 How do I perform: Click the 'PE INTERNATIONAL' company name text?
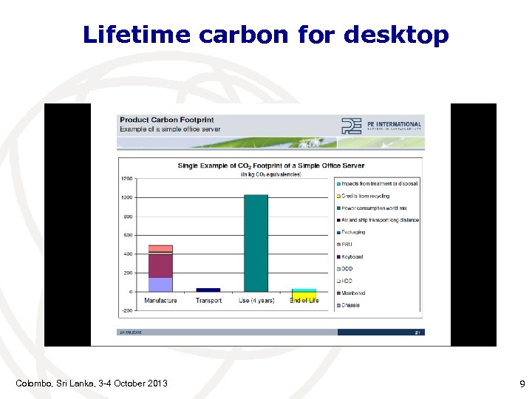pos(395,124)
